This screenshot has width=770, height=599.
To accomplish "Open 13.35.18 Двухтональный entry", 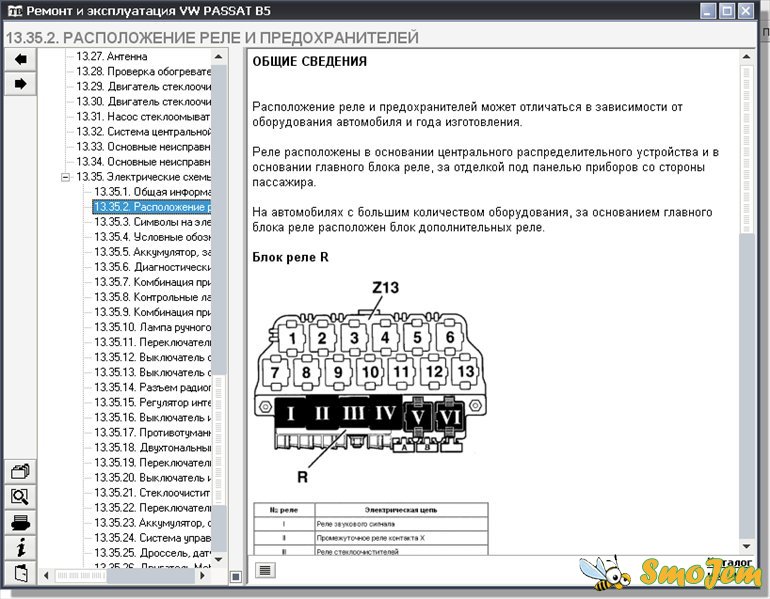I will click(152, 448).
